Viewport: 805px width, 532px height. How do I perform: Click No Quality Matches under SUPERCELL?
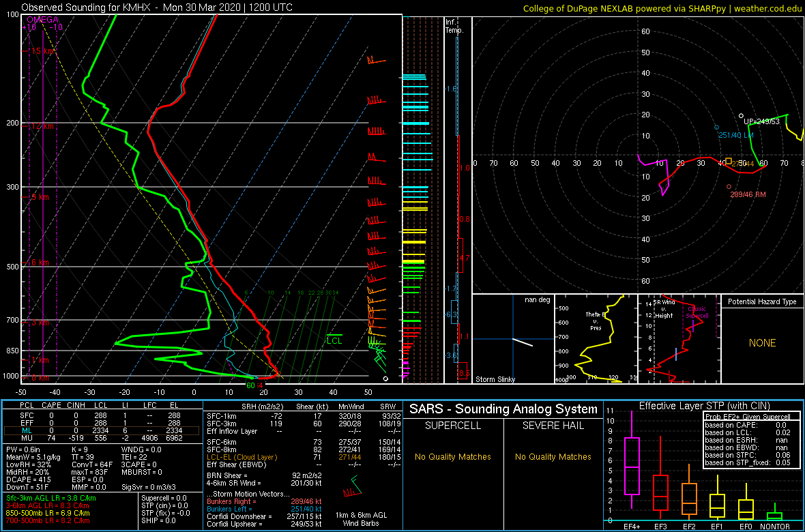coord(453,456)
